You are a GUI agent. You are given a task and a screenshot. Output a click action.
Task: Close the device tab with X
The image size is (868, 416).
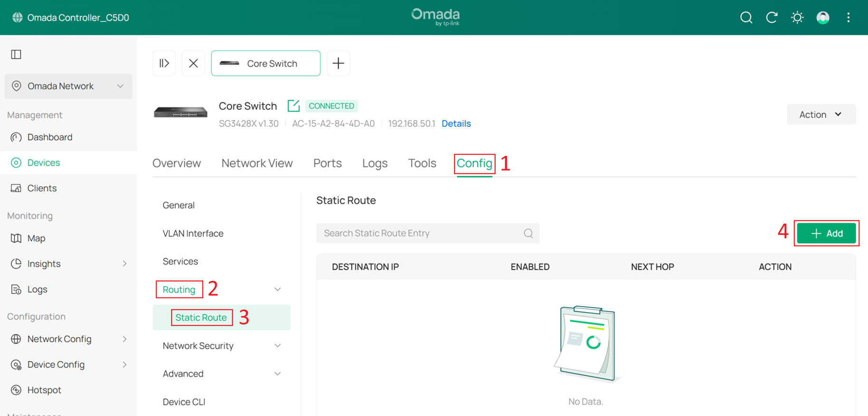pyautogui.click(x=193, y=63)
